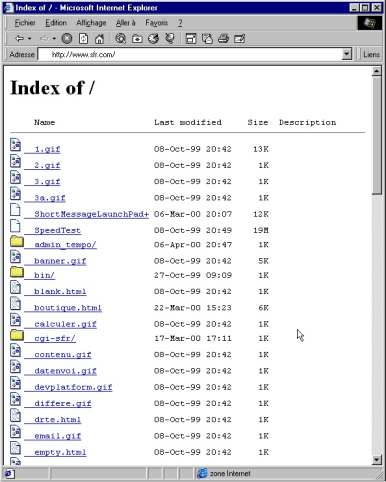Click the Windows logo throbber icon
Viewport: 386px width, 482px height.
coord(370,23)
